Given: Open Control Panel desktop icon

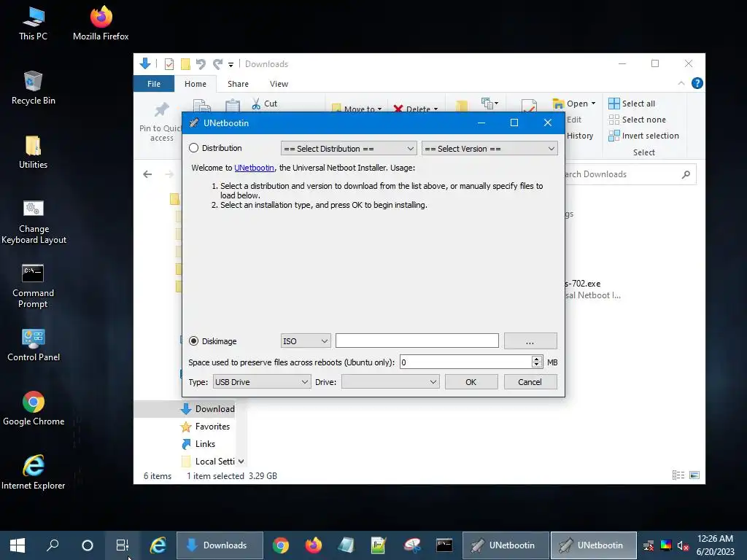Looking at the screenshot, I should pos(34,345).
